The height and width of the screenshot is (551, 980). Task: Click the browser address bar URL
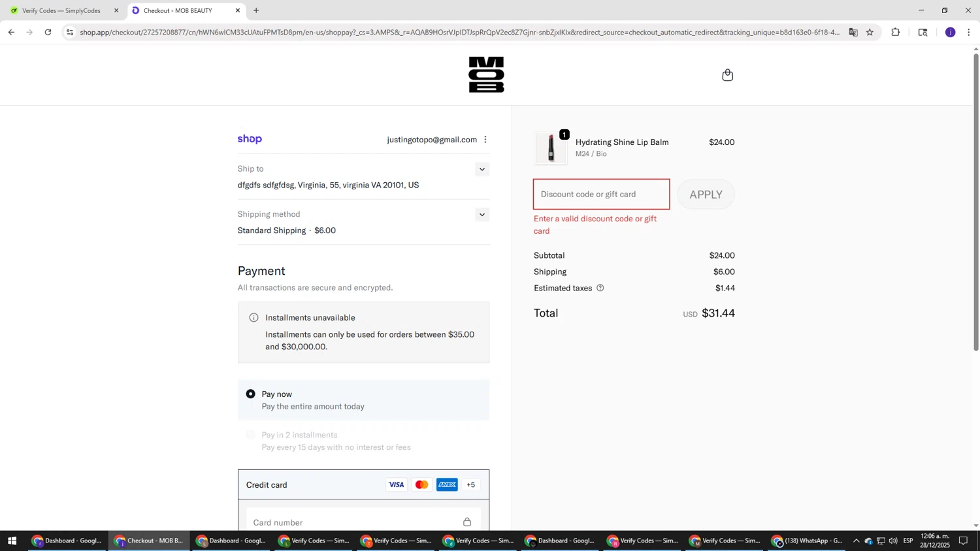[x=459, y=32]
